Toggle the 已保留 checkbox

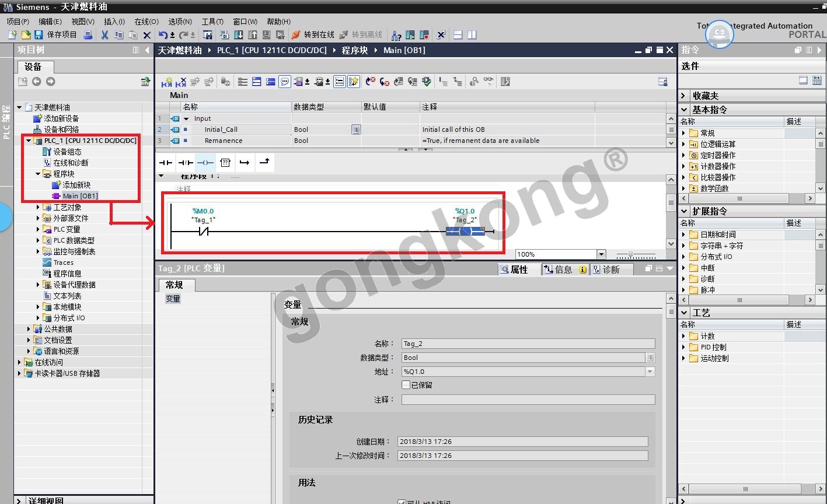click(406, 385)
